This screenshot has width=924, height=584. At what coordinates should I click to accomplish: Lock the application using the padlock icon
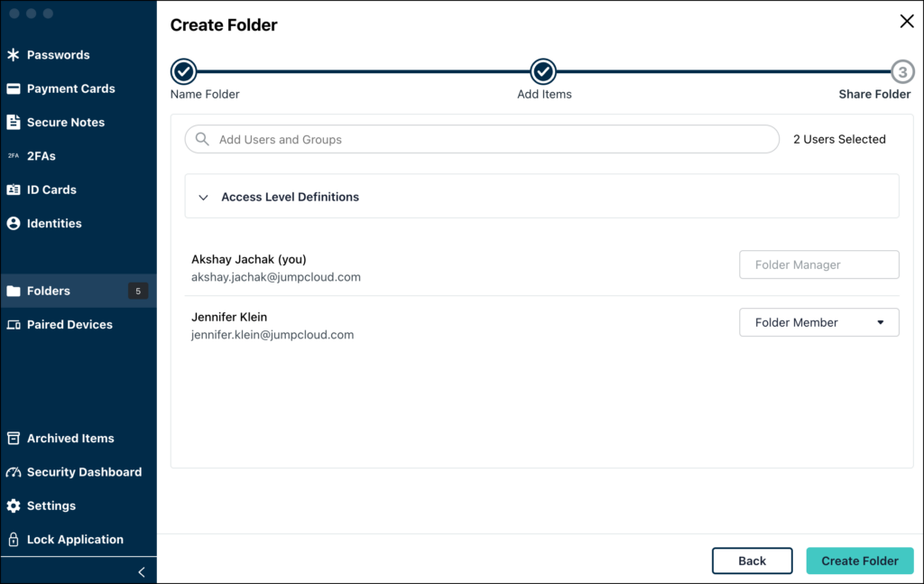pyautogui.click(x=15, y=539)
